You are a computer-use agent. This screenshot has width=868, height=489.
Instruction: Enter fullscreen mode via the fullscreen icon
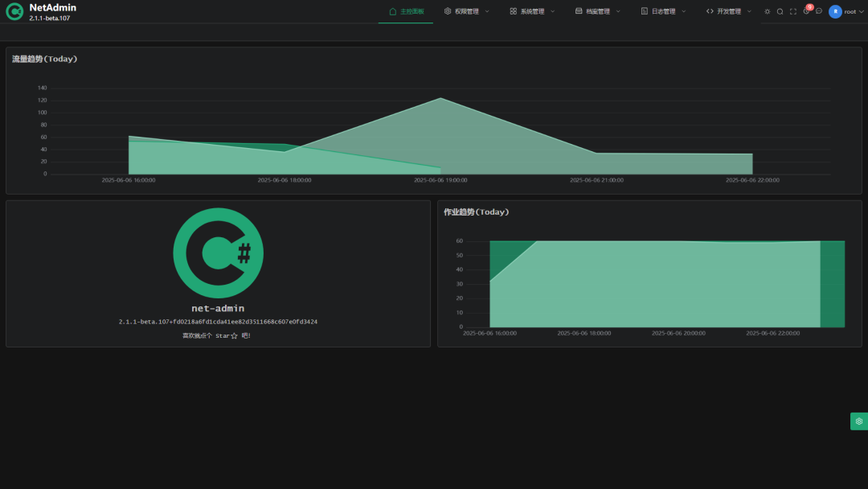(x=792, y=11)
